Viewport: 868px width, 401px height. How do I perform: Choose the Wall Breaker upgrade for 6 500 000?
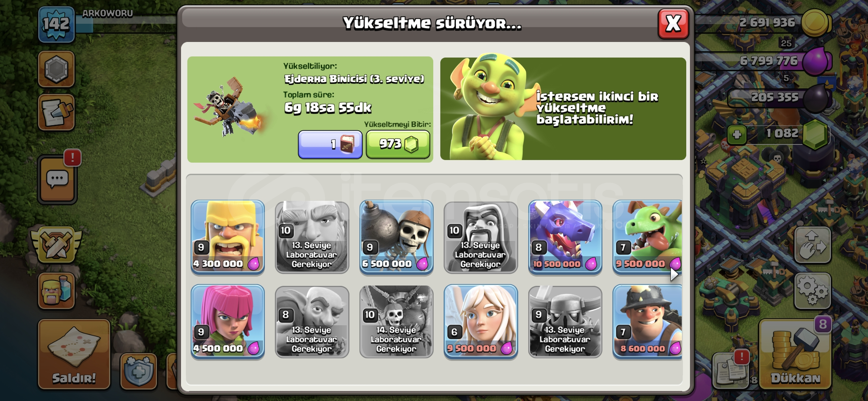click(396, 237)
